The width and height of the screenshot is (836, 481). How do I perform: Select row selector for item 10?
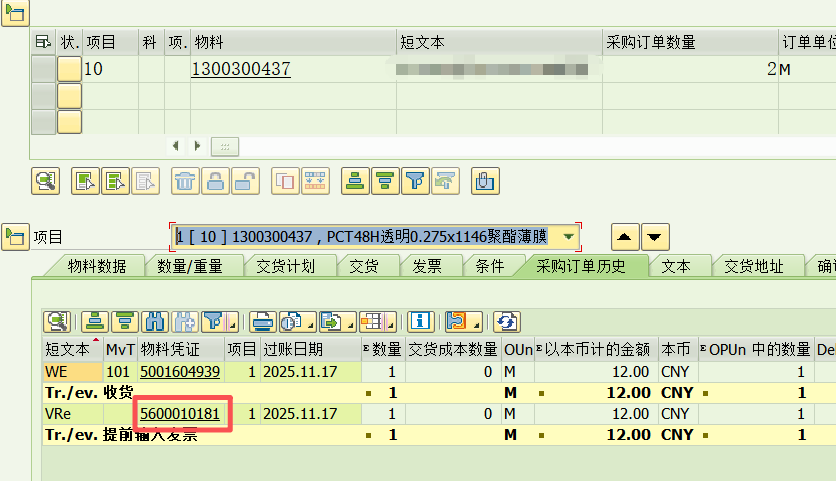[x=43, y=69]
